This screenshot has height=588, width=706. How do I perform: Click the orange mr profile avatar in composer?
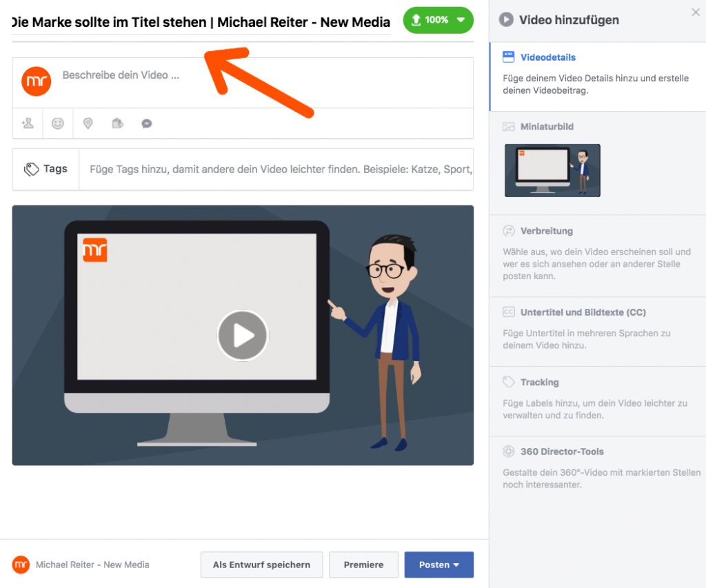click(x=37, y=81)
